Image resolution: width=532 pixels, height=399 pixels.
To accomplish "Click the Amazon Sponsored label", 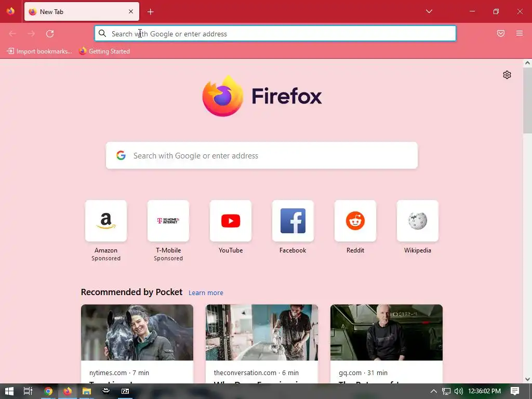I will click(x=106, y=258).
